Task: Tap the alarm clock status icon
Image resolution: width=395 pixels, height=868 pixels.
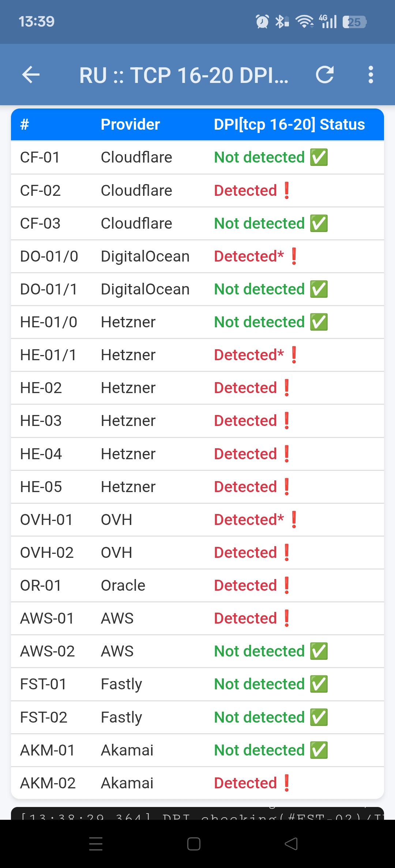Action: (x=262, y=22)
